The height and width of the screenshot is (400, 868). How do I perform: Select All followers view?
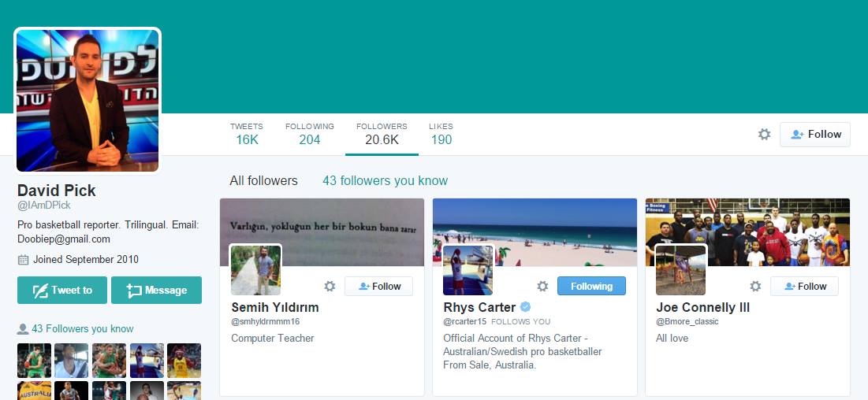coord(263,181)
